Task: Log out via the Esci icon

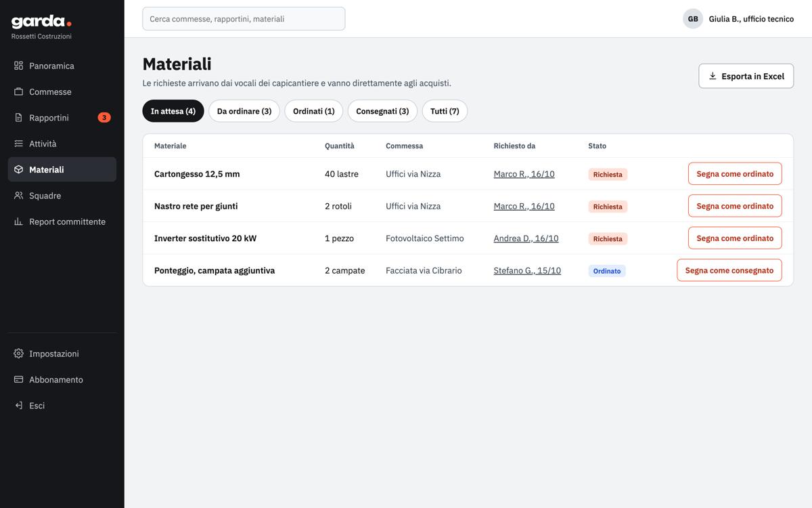Action: click(18, 406)
